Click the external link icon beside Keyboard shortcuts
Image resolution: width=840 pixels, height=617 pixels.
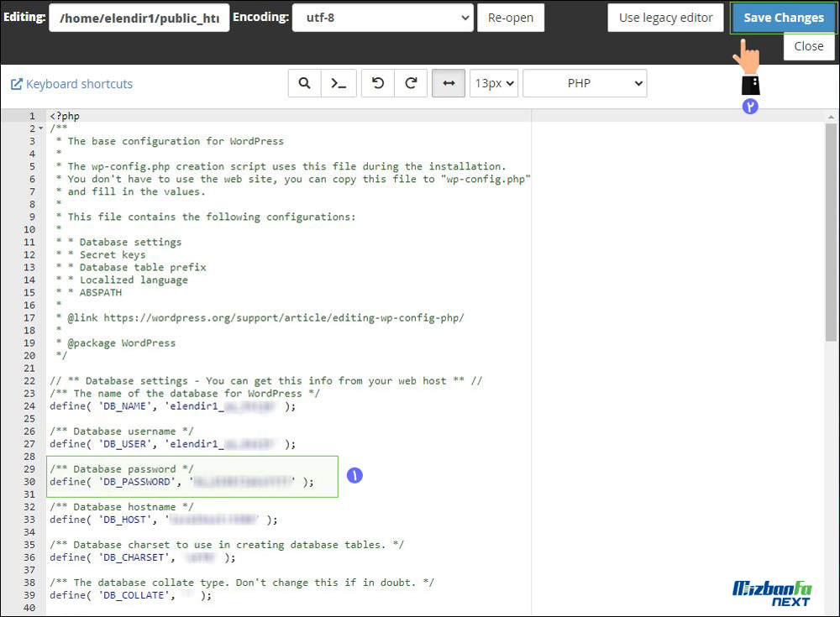coord(17,84)
